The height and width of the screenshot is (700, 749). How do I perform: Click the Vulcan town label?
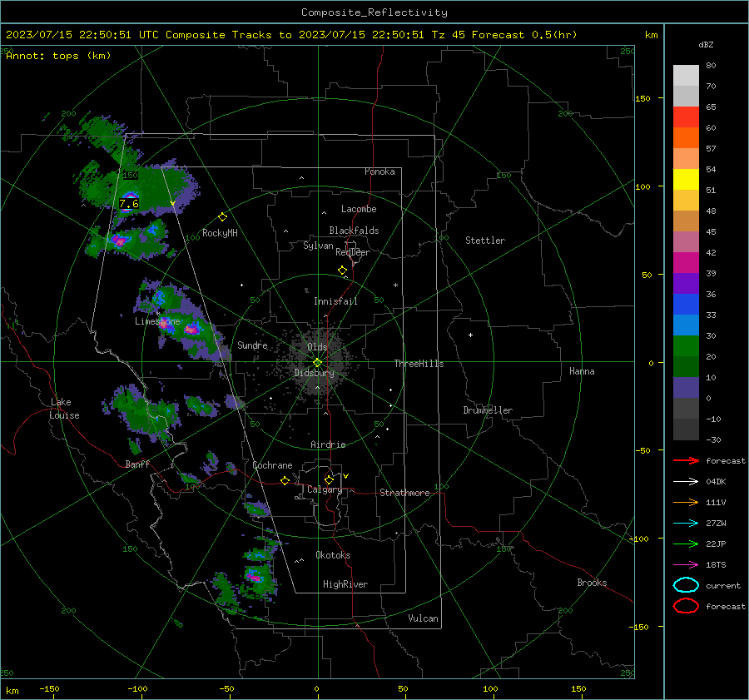tap(423, 618)
